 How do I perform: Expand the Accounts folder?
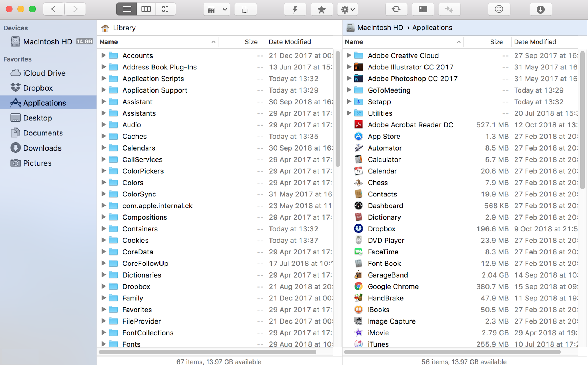pos(104,55)
